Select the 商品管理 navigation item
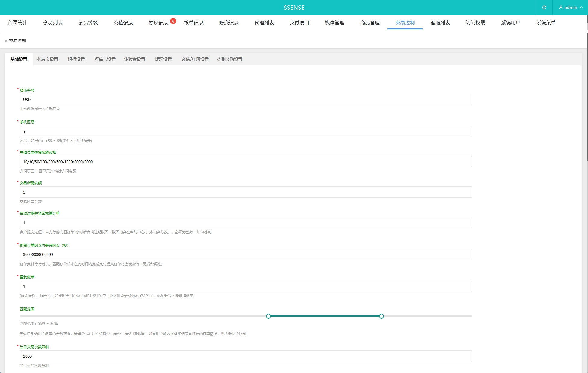Viewport: 588px width, 373px height. tap(370, 23)
